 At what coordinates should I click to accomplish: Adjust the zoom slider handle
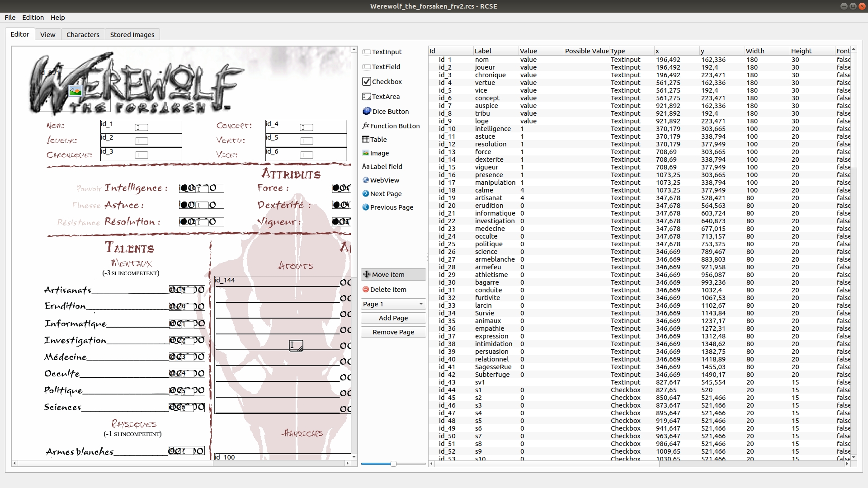tap(393, 464)
